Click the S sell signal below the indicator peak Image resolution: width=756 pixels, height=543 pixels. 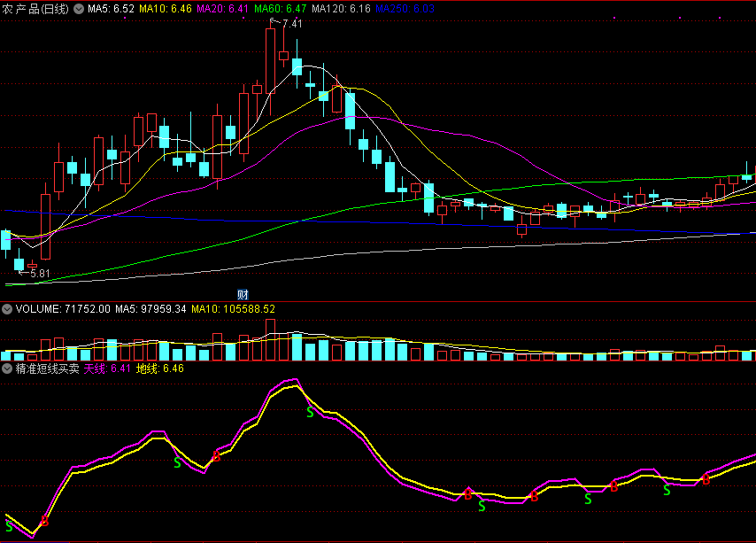pyautogui.click(x=310, y=412)
